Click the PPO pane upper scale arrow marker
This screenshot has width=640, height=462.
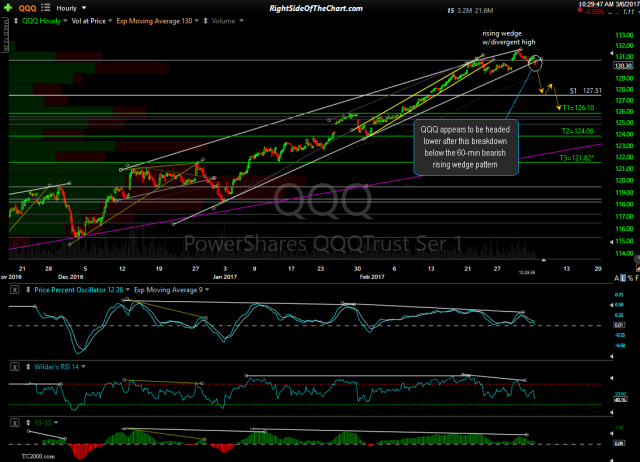tap(611, 305)
